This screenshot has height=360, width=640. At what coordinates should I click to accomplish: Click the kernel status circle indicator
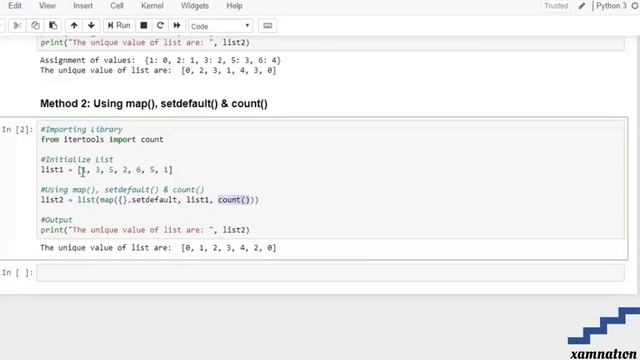635,6
